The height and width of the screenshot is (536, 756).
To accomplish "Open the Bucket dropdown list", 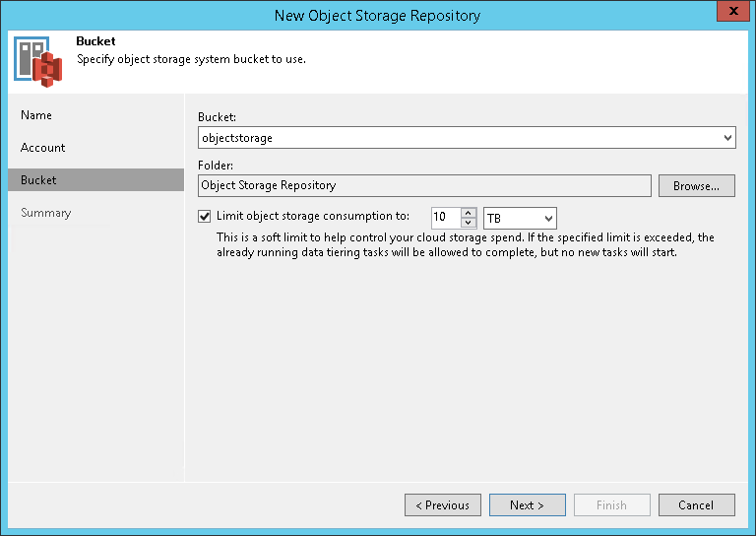I will tap(727, 138).
